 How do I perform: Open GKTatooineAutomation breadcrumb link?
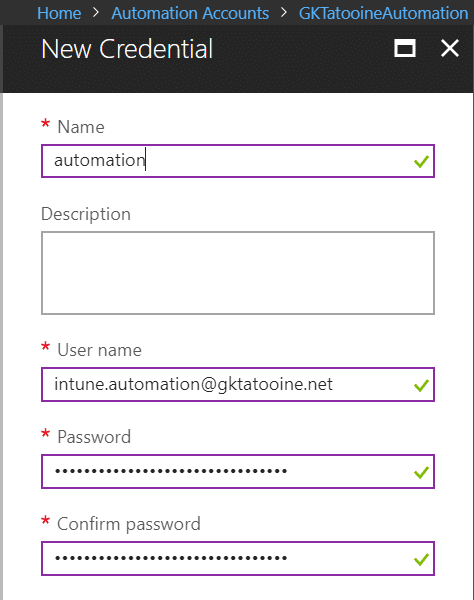point(383,13)
